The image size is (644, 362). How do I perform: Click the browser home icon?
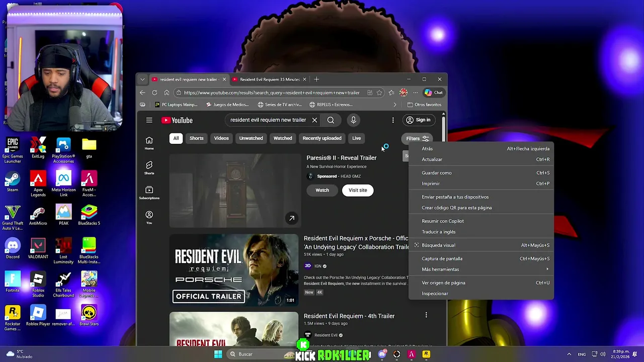tap(167, 93)
